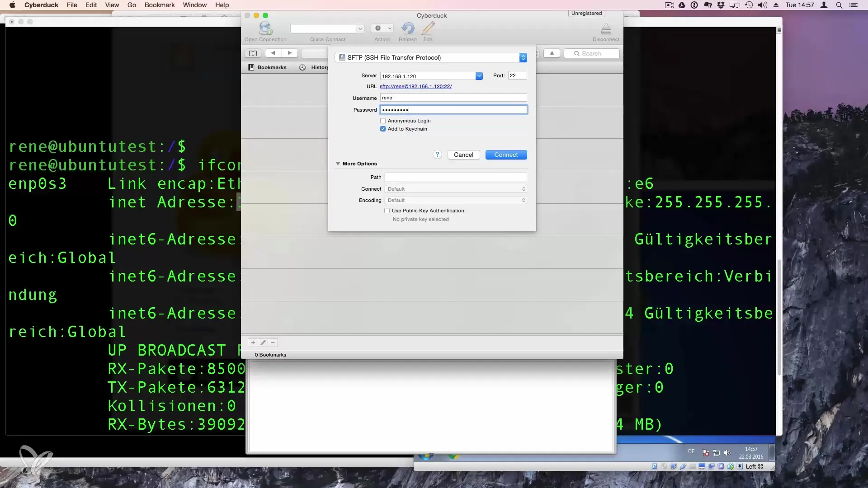Open Notification Center list icon
The width and height of the screenshot is (868, 488).
[x=853, y=5]
